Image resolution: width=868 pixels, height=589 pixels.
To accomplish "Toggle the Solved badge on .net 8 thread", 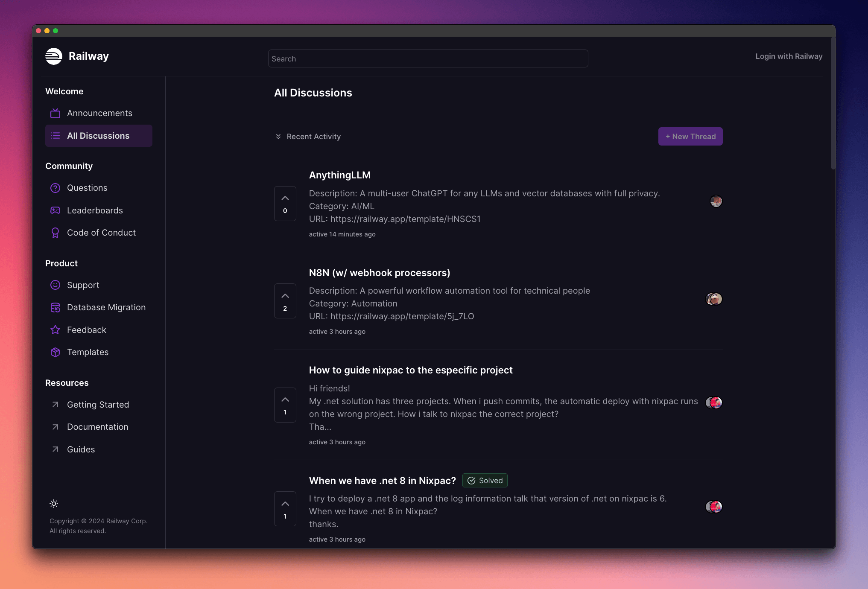I will (485, 480).
